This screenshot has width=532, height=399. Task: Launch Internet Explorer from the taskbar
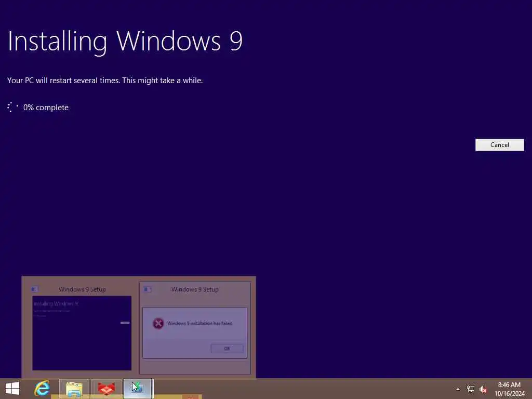[42, 389]
